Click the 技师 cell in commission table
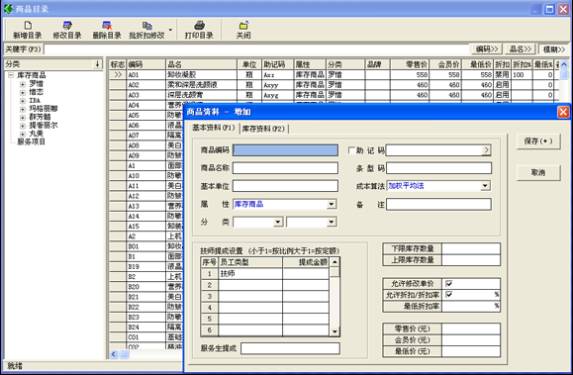 tap(250, 273)
